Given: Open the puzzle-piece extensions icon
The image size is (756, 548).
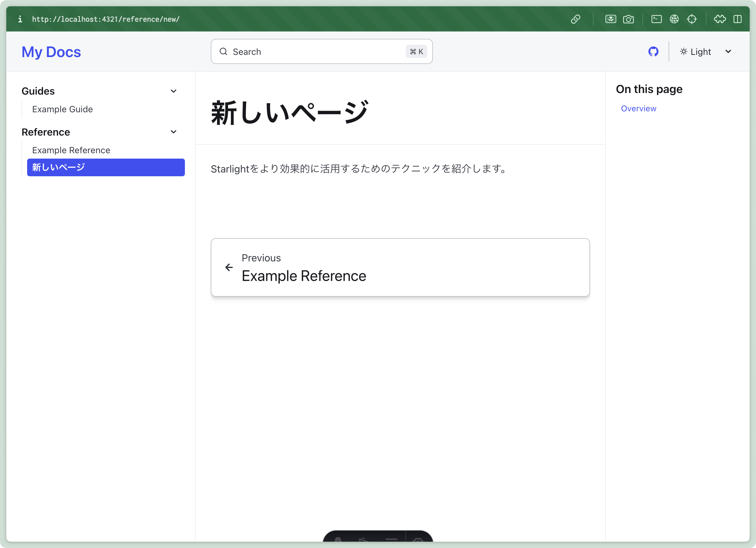Looking at the screenshot, I should tap(720, 19).
